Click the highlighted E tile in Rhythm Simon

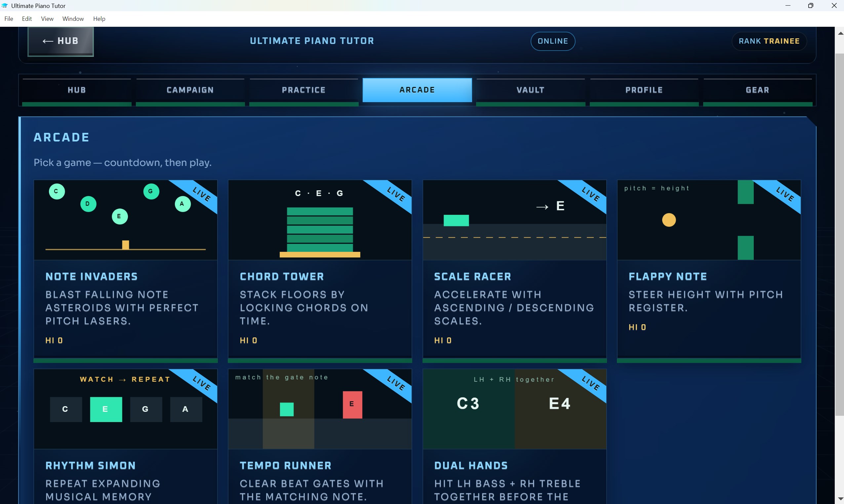coord(106,409)
